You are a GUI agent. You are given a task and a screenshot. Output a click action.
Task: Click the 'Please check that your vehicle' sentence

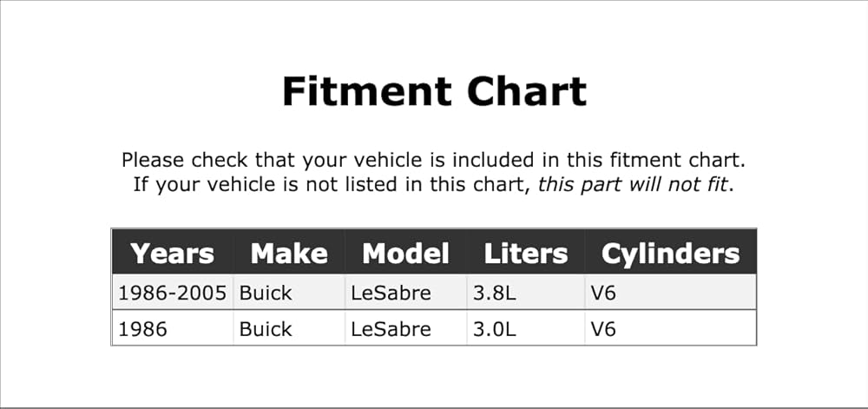(x=434, y=160)
